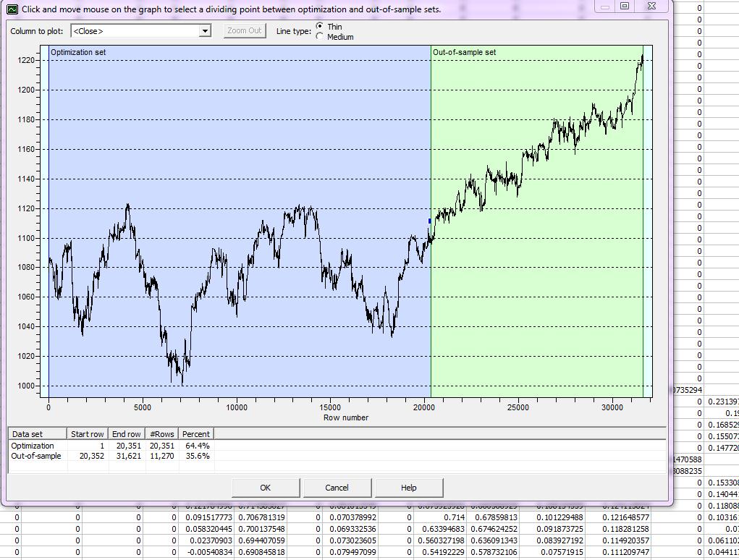Image resolution: width=739 pixels, height=560 pixels.
Task: Click the 15000 x-axis tick label
Action: (330, 407)
